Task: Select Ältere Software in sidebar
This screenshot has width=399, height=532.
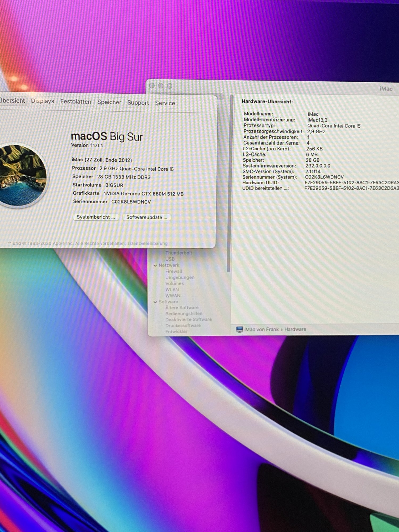Action: 182,307
